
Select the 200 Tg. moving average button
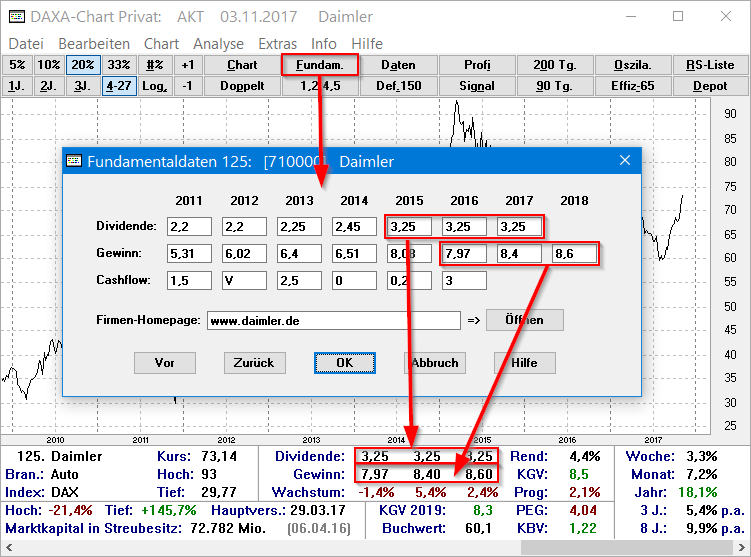tap(554, 65)
